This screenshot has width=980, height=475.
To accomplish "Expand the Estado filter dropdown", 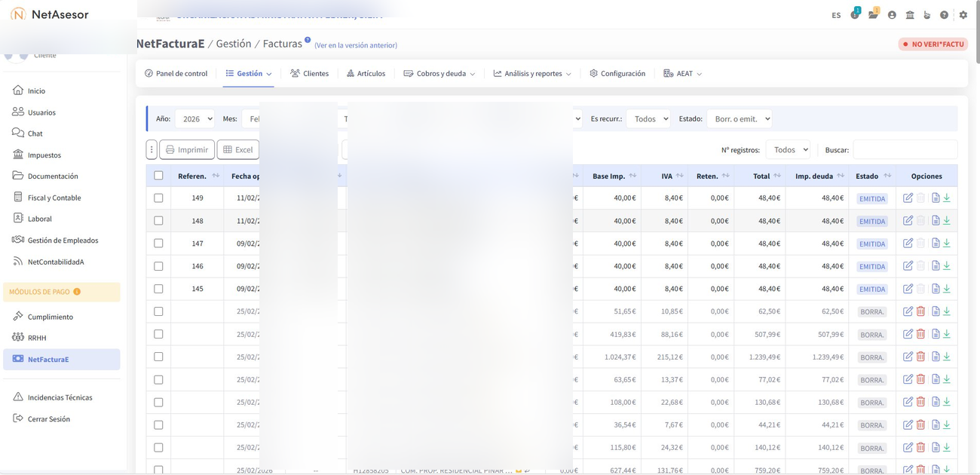I will tap(739, 119).
